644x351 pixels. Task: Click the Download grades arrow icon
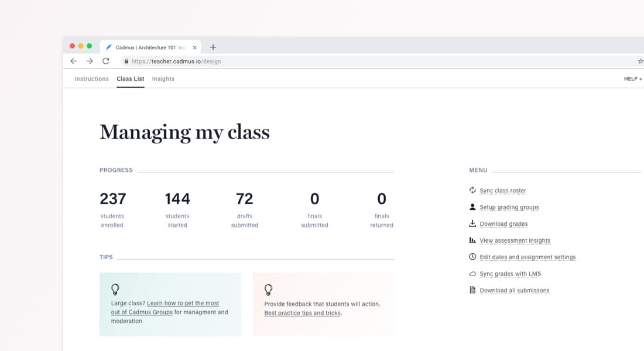click(x=472, y=223)
